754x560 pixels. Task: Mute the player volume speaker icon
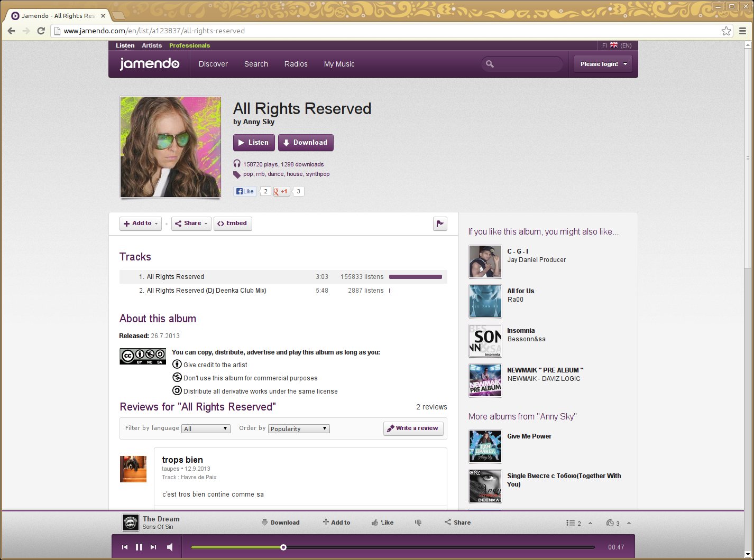click(170, 547)
